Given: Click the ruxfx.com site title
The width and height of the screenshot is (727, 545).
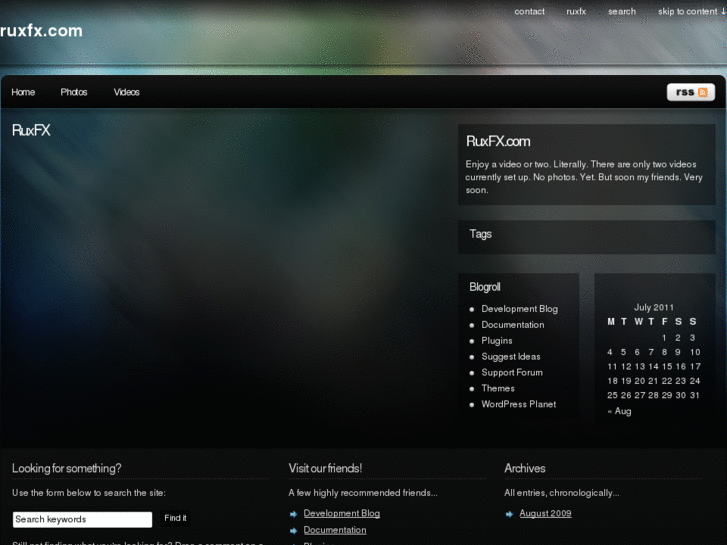Looking at the screenshot, I should (41, 31).
